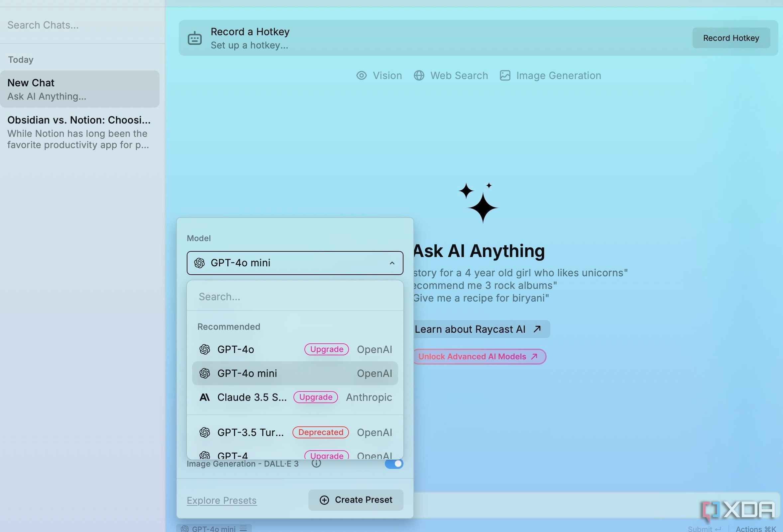
Task: Click the Actions ⌘K button
Action: 756,529
